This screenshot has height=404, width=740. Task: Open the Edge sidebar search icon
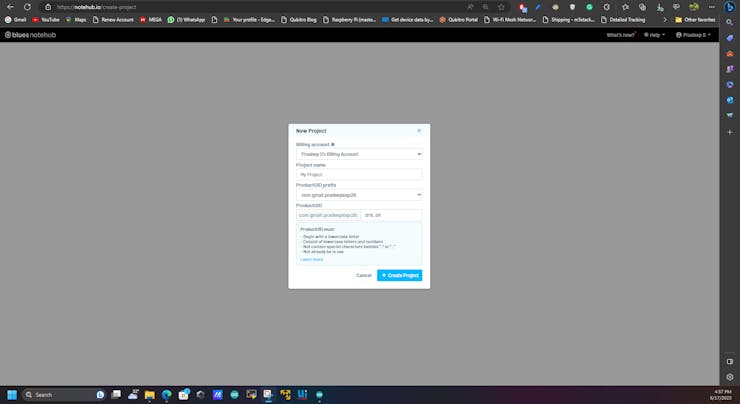(x=730, y=22)
